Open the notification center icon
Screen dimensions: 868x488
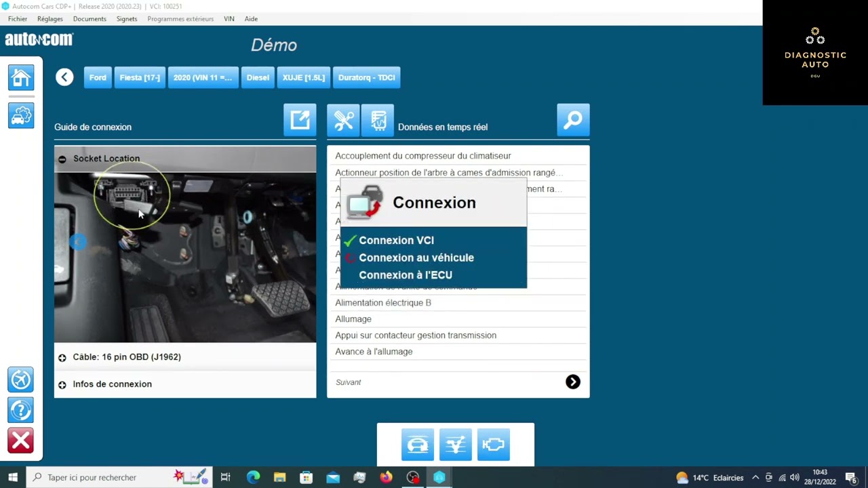(851, 477)
